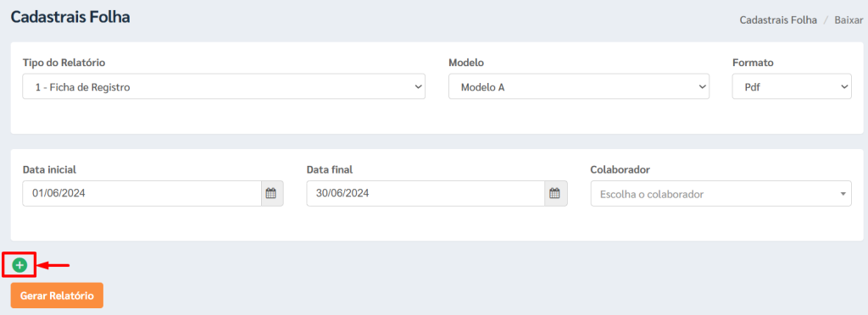868x315 pixels.
Task: Click the Escolha o colaborador placeholder text
Action: (x=652, y=195)
